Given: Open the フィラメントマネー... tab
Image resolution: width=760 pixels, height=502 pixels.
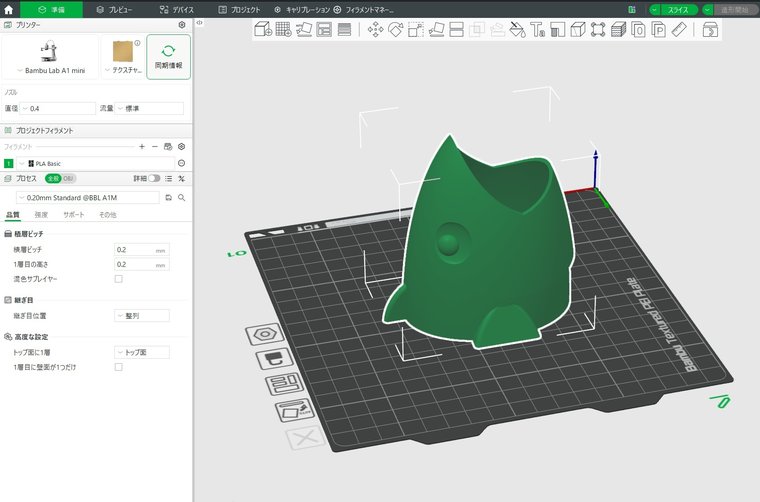Looking at the screenshot, I should 364,9.
